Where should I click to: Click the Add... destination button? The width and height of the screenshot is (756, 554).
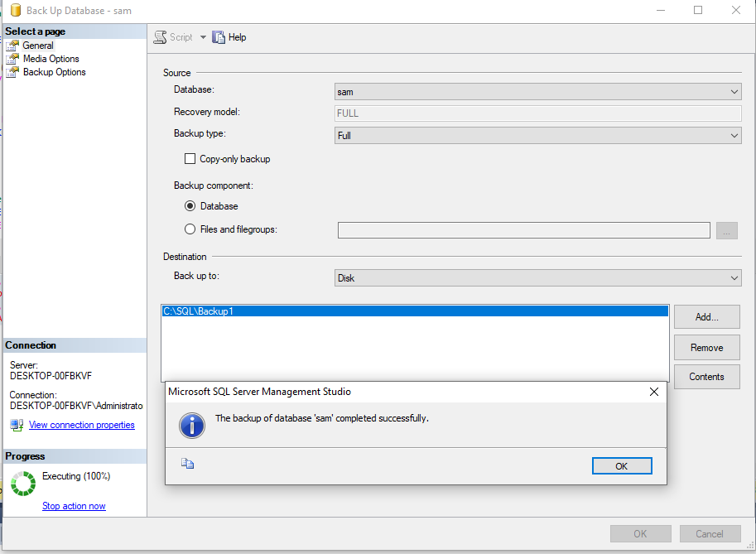[707, 317]
